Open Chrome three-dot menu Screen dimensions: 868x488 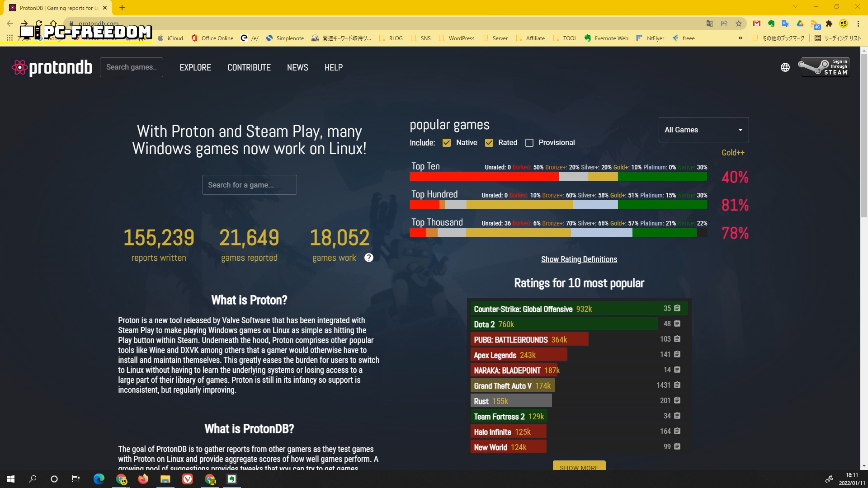(x=858, y=23)
